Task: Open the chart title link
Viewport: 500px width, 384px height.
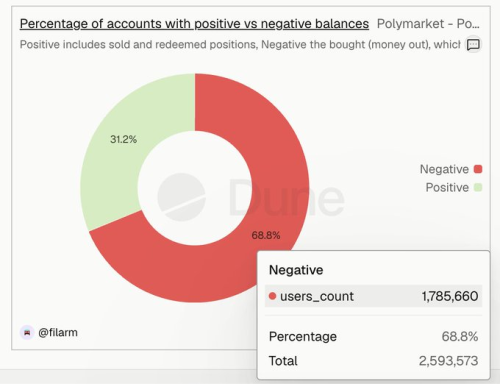Action: (x=194, y=24)
